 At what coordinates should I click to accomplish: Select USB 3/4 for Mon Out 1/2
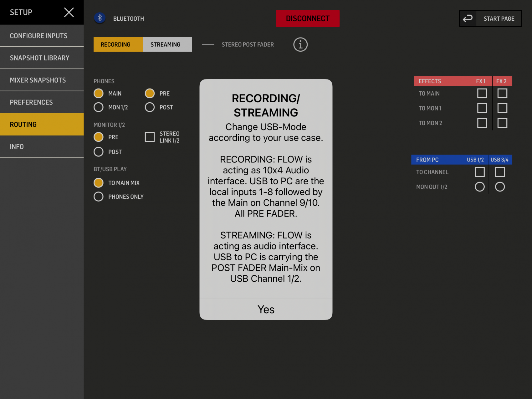point(500,187)
